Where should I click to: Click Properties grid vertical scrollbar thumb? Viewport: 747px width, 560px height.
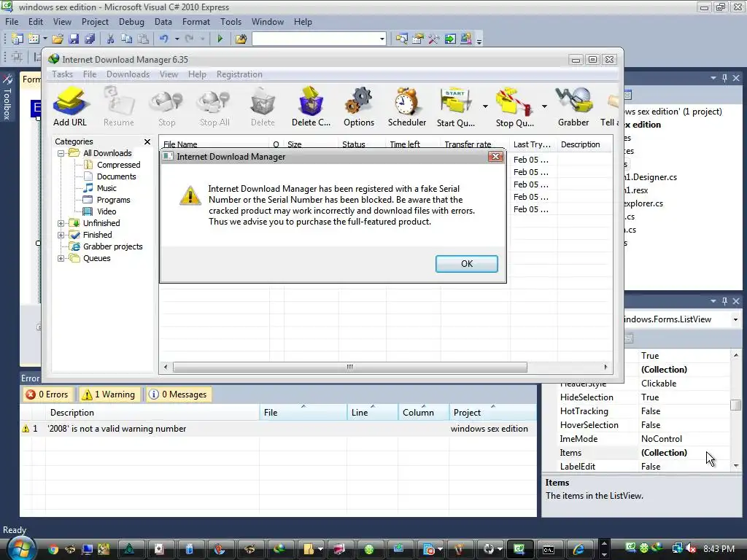[x=736, y=405]
